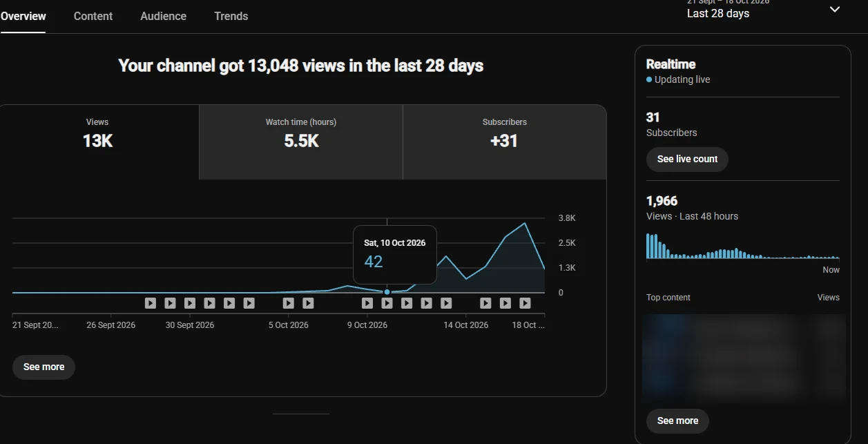
Task: Click the Top content label
Action: [x=668, y=298]
